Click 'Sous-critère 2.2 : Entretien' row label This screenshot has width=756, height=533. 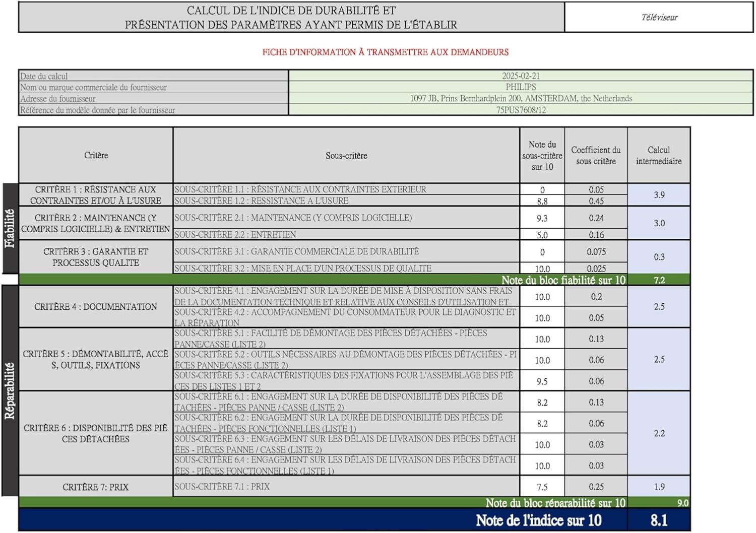tap(235, 234)
